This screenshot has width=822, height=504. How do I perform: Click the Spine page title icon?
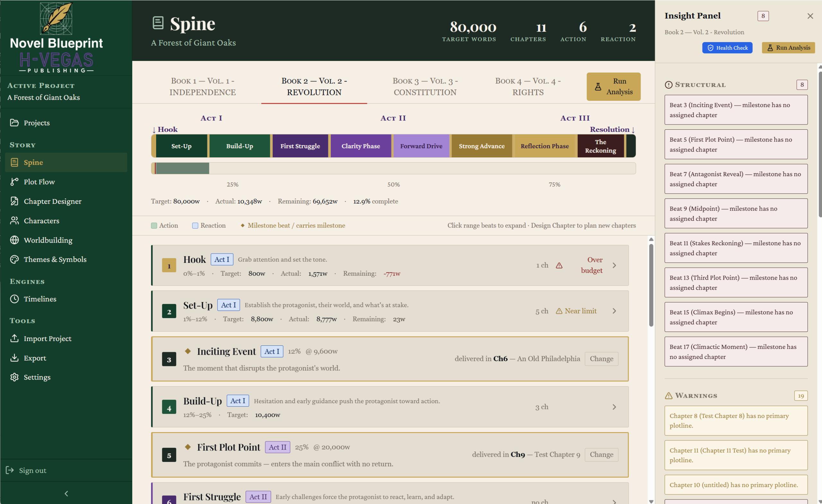tap(158, 23)
